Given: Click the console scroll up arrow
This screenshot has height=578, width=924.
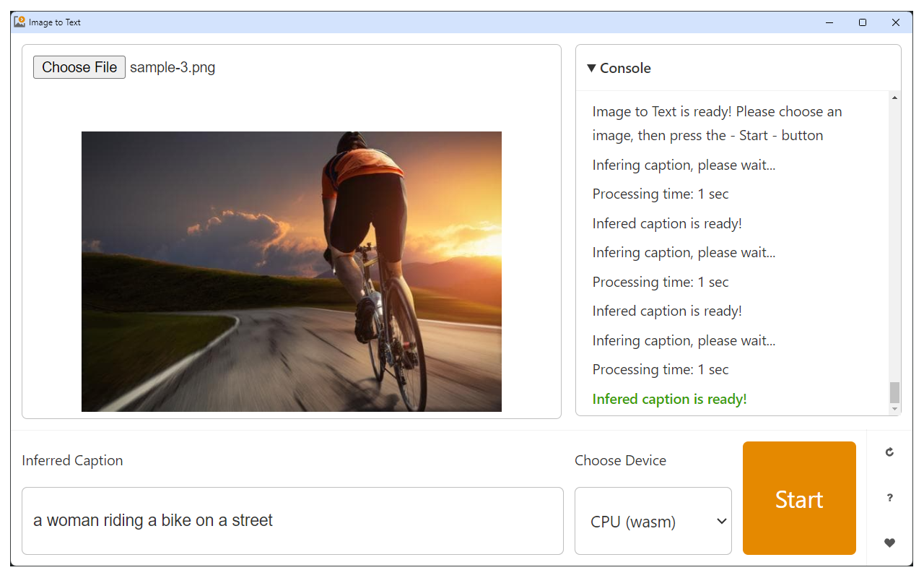Looking at the screenshot, I should tap(895, 98).
